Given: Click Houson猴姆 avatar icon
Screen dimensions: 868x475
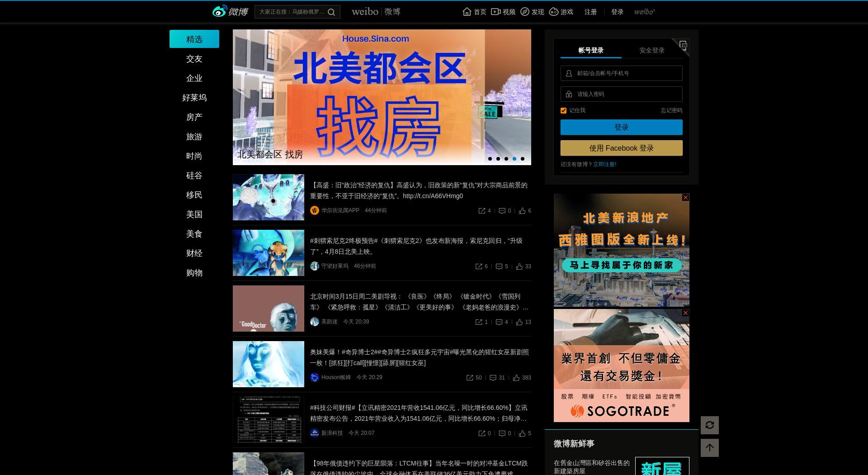Looking at the screenshot, I should pyautogui.click(x=315, y=377).
